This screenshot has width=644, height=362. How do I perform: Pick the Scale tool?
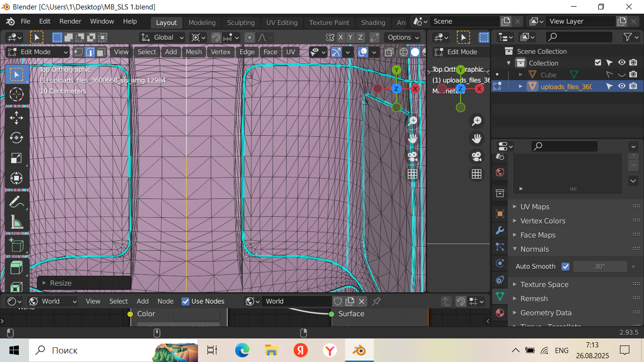17,158
